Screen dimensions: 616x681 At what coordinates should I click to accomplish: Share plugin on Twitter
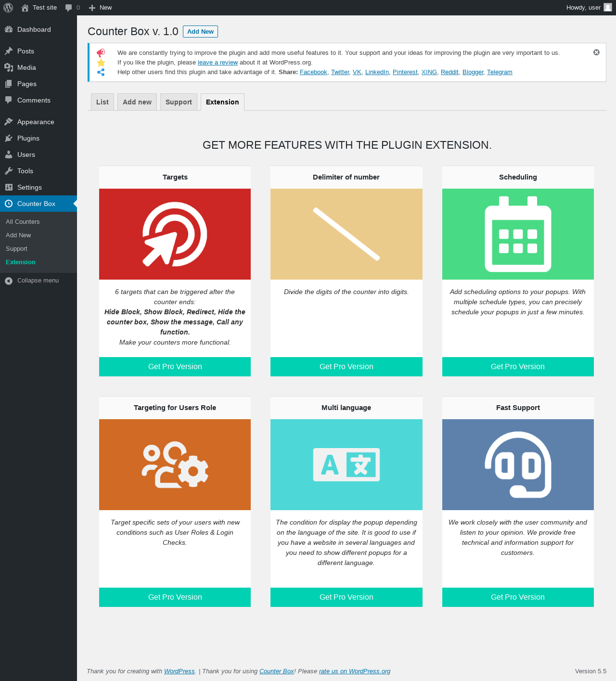pyautogui.click(x=340, y=72)
